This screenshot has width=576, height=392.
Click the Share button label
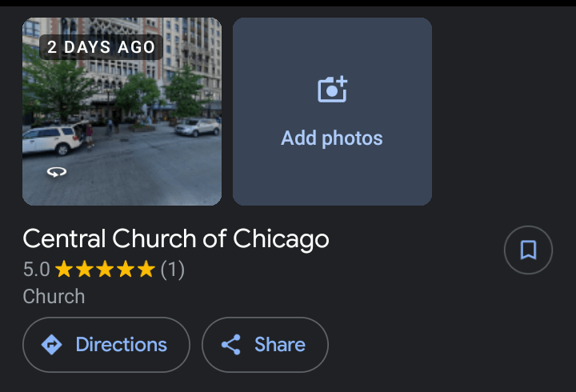(280, 345)
